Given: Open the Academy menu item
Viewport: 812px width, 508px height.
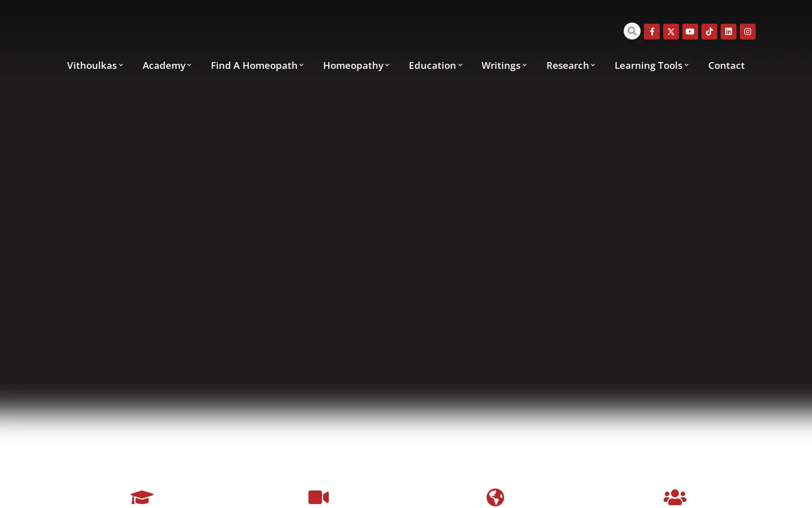Looking at the screenshot, I should 164,65.
